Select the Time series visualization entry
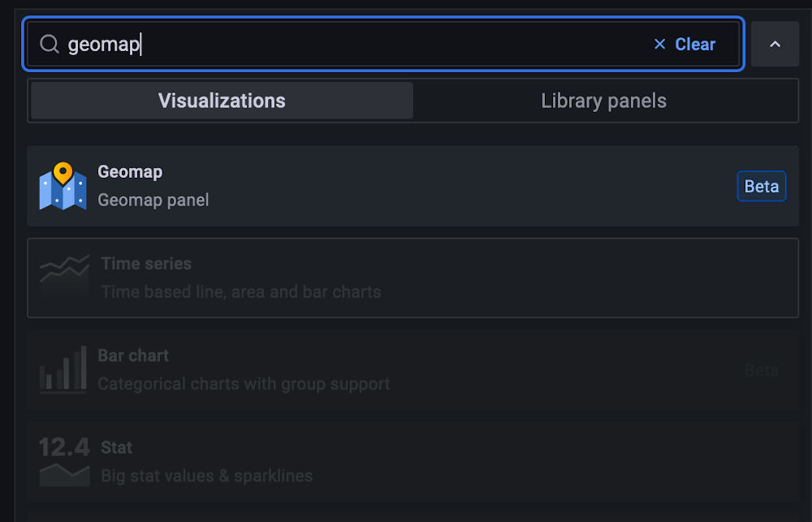812x522 pixels. (406, 278)
